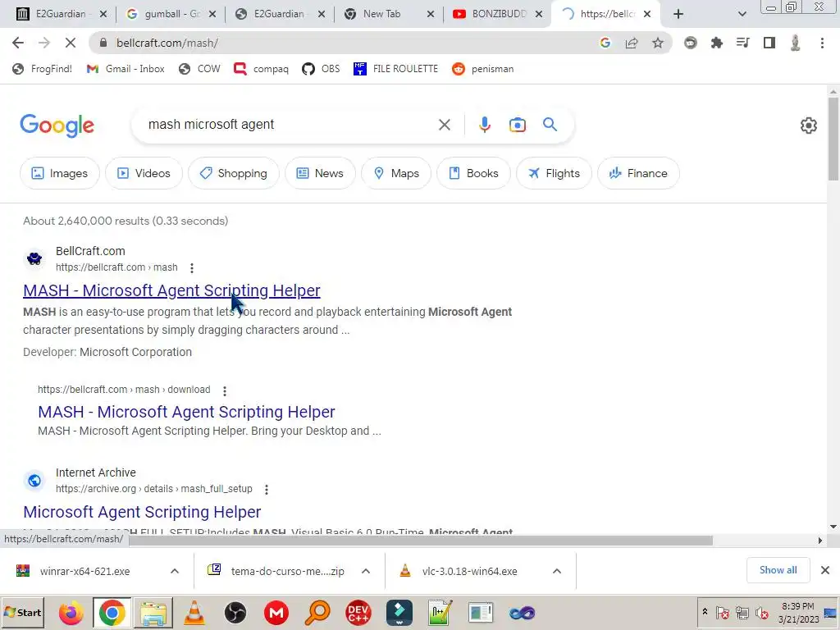Filter results by Videos
840x630 pixels.
144,173
